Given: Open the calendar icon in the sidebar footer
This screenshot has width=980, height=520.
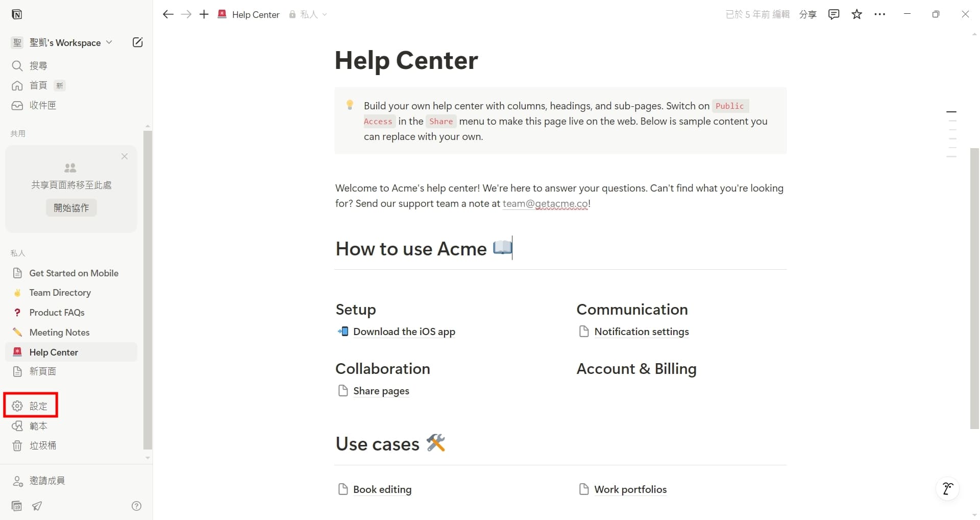Looking at the screenshot, I should [17, 506].
